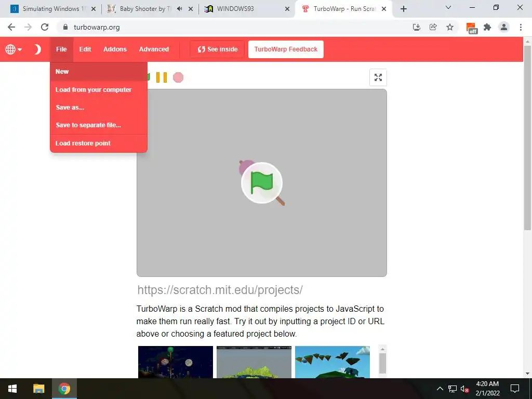Open the Chrome profile avatar

pyautogui.click(x=504, y=27)
